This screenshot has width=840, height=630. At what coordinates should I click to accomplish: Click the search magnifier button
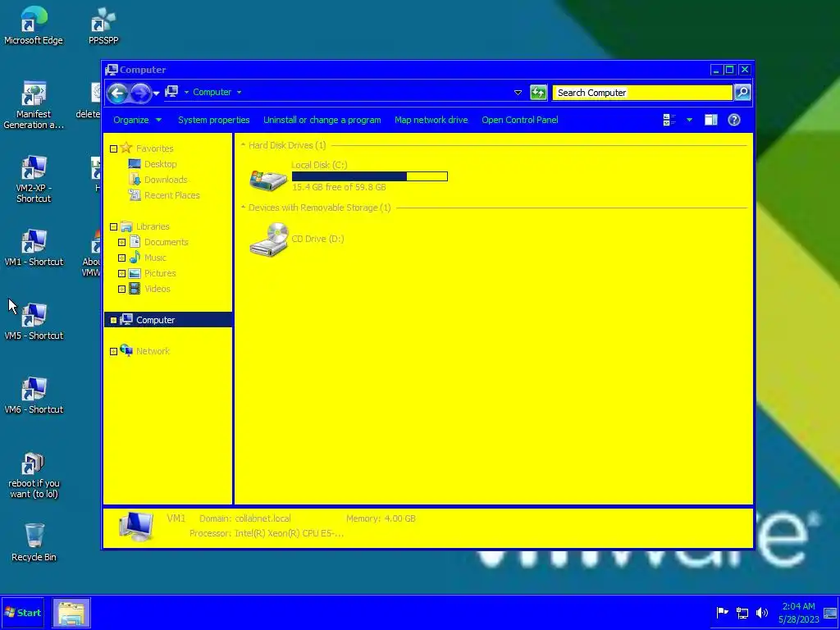742,93
